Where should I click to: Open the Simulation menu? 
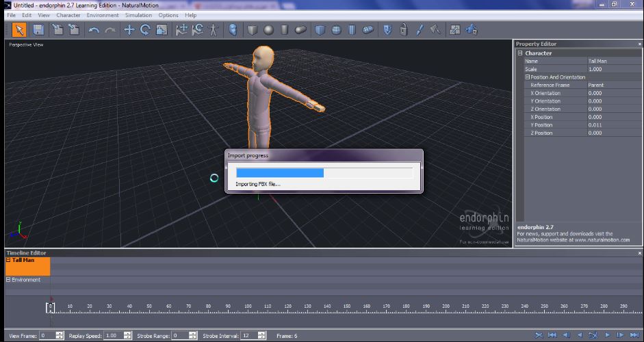click(138, 15)
